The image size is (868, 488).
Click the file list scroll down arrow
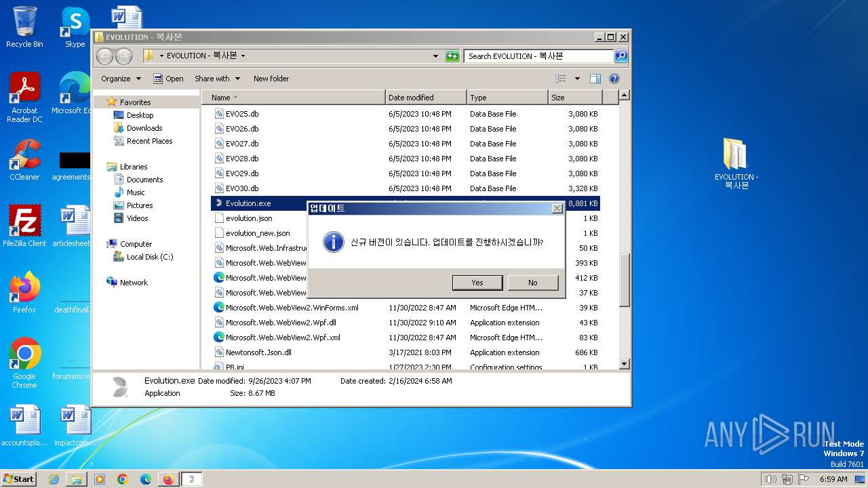click(625, 365)
